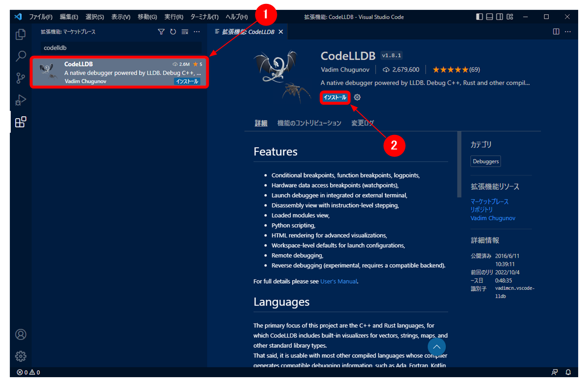This screenshot has width=588, height=387.
Task: Open the Search view icon
Action: point(20,56)
